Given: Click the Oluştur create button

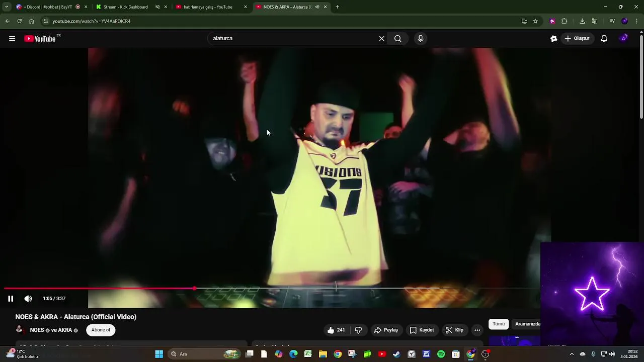Looking at the screenshot, I should (577, 38).
